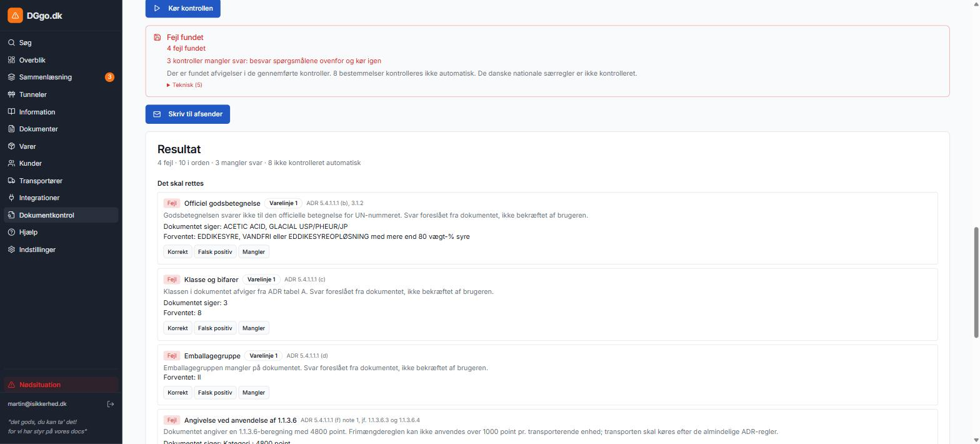This screenshot has width=980, height=444.
Task: Mark Officiel godsbetegnelse as Korrekt
Action: coord(177,252)
